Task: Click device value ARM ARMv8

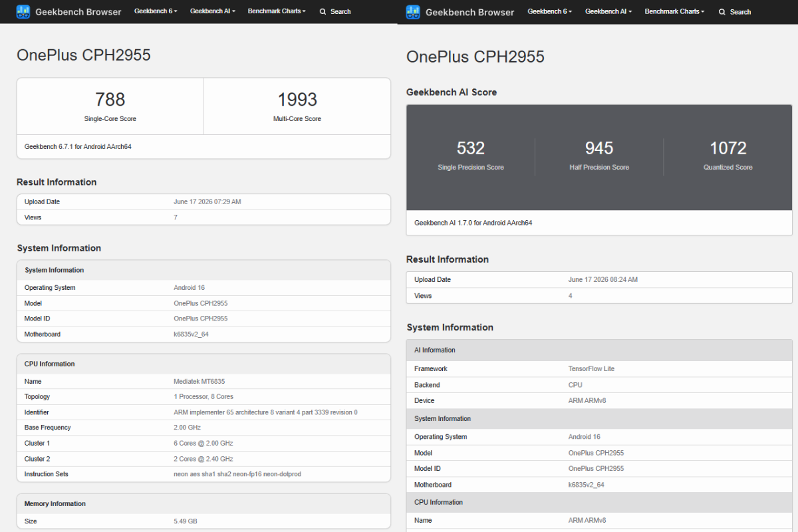Action: pyautogui.click(x=587, y=400)
